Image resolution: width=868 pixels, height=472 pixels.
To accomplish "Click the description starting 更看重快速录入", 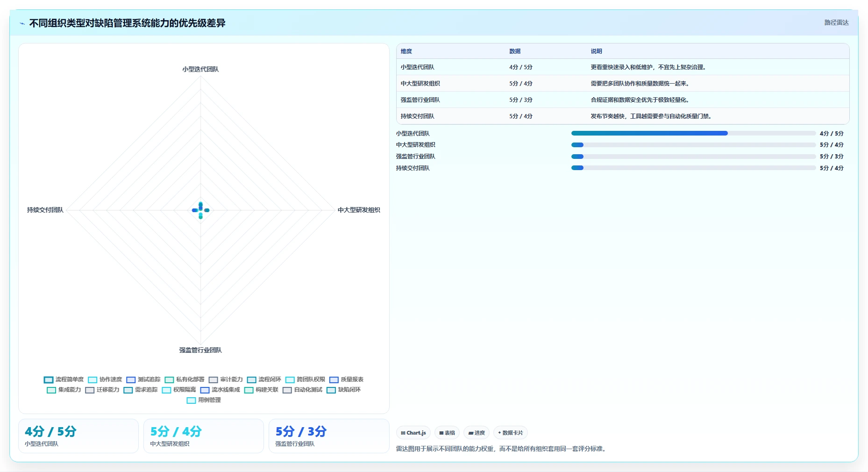I will (649, 67).
